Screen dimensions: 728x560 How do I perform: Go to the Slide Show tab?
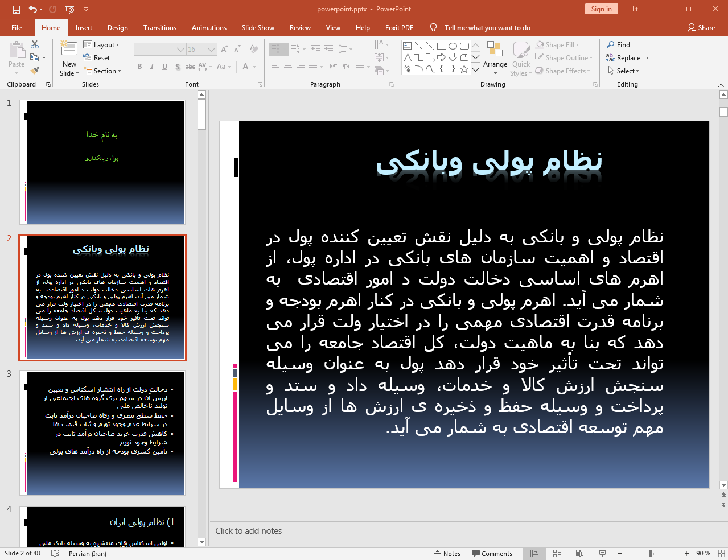point(258,28)
